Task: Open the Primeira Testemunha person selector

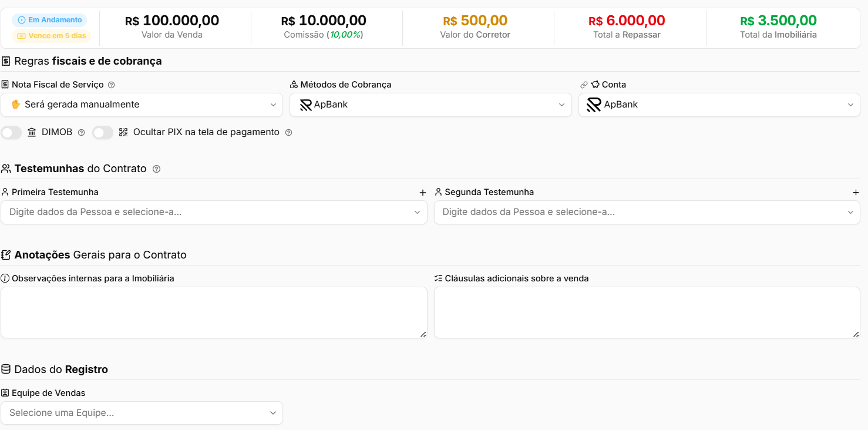Action: (214, 212)
